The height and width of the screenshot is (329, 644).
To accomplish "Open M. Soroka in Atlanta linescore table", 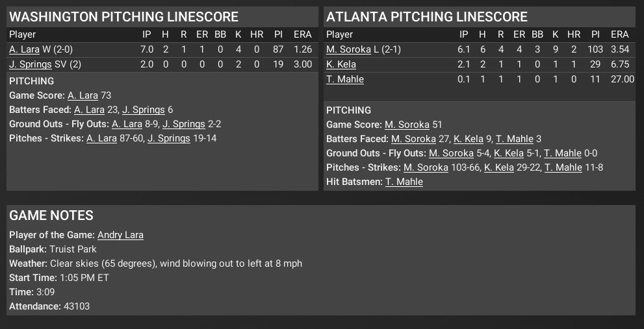I will [x=349, y=49].
